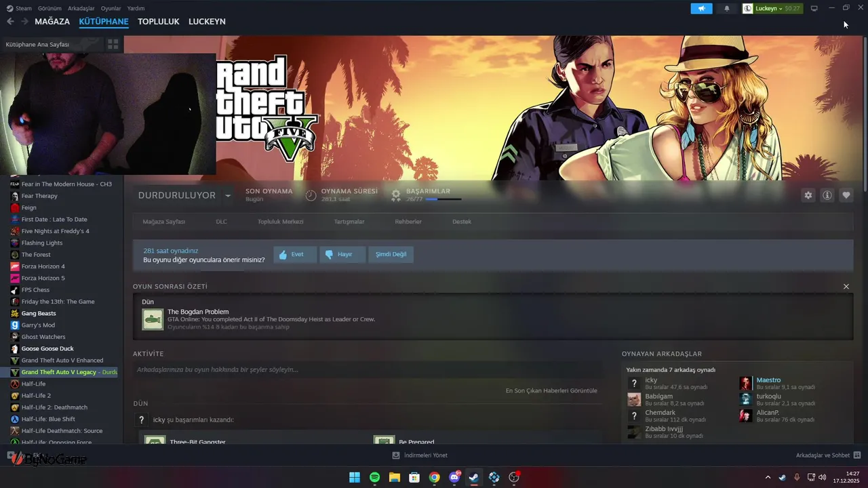Open Spotify from the taskbar

tap(374, 477)
